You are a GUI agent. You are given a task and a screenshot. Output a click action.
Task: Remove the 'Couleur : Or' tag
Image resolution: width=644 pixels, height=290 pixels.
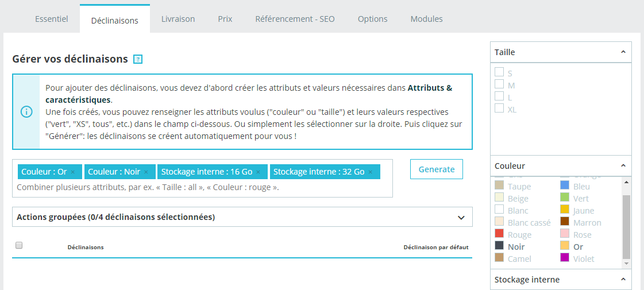click(73, 172)
